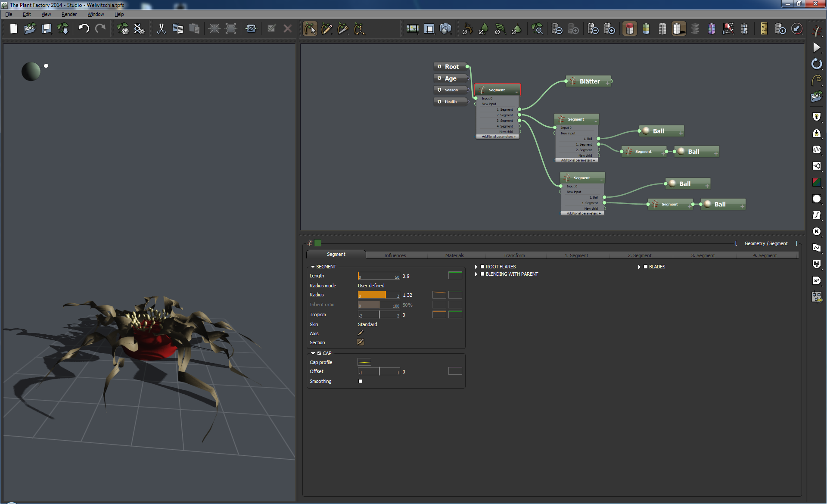The height and width of the screenshot is (504, 827).
Task: Expand the BLADES section
Action: [639, 267]
